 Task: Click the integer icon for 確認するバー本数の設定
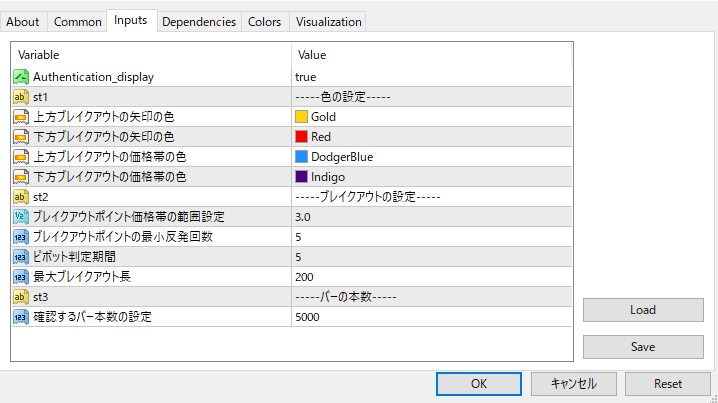pos(21,317)
